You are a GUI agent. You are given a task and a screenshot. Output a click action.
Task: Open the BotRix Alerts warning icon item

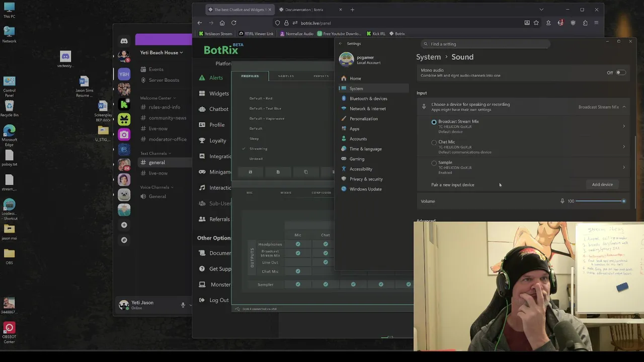[x=211, y=77]
